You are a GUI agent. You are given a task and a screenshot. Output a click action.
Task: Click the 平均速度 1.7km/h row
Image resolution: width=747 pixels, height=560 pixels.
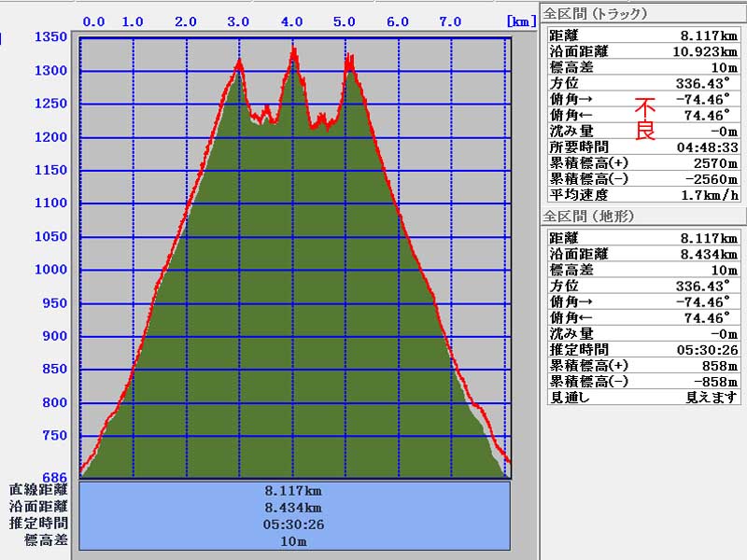coord(644,194)
